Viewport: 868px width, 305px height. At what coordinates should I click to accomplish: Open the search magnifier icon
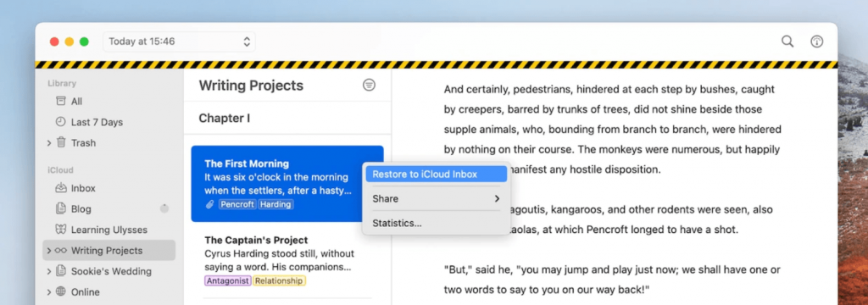(787, 42)
